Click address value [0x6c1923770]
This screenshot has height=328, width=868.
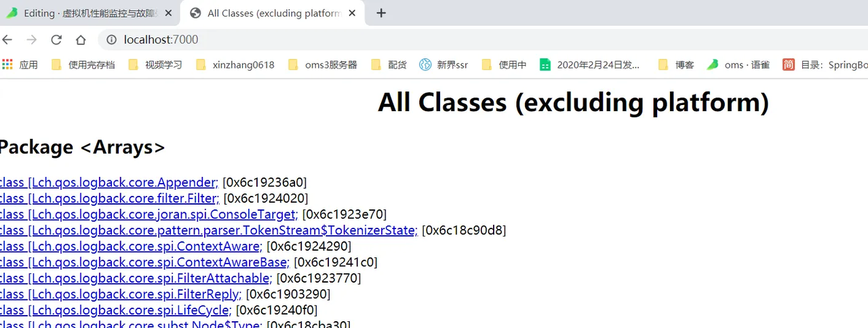(x=319, y=278)
